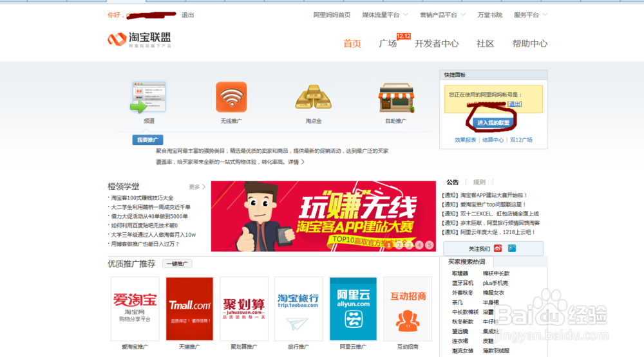This screenshot has width=644, height=357.
Task: Open the 双12广场 link
Action: [521, 140]
